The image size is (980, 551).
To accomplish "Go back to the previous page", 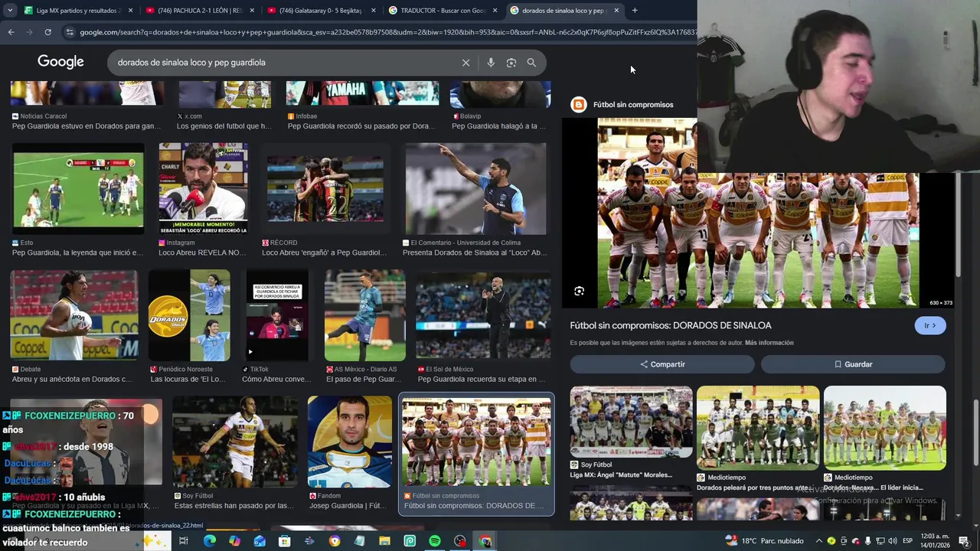I will coord(11,32).
